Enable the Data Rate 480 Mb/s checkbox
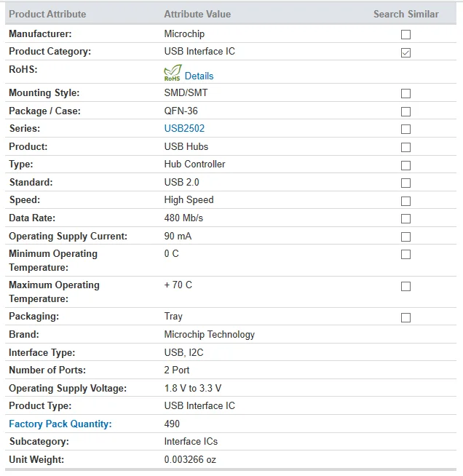Image resolution: width=463 pixels, height=476 pixels. (x=405, y=218)
